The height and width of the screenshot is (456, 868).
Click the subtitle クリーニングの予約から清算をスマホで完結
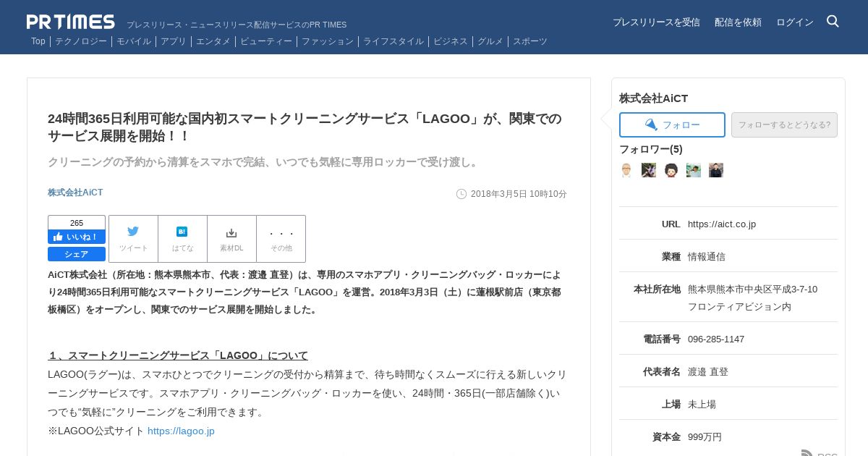[x=264, y=162]
